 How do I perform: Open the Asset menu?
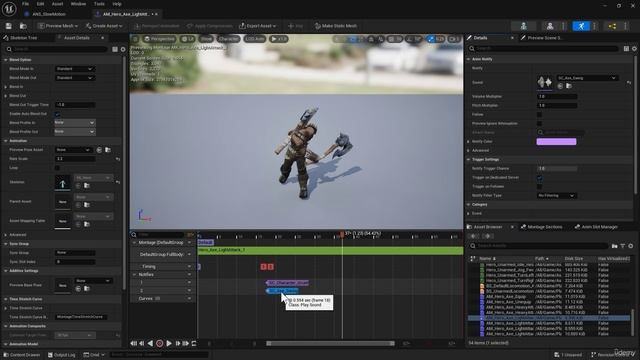click(x=58, y=4)
